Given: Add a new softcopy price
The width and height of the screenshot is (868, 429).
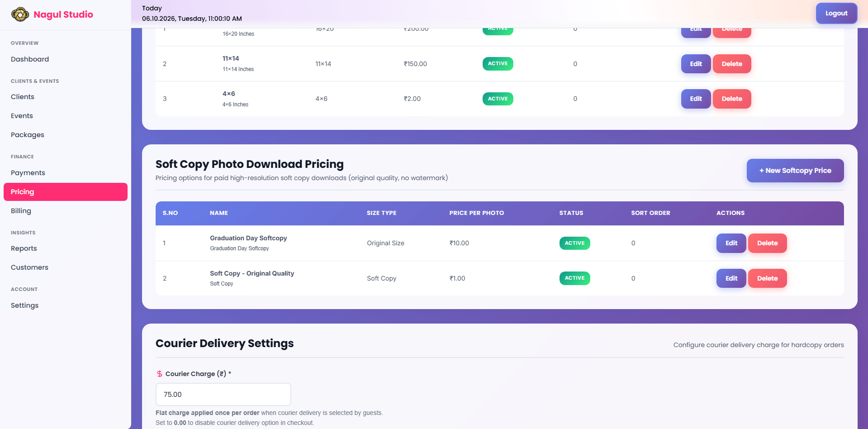Looking at the screenshot, I should (795, 171).
